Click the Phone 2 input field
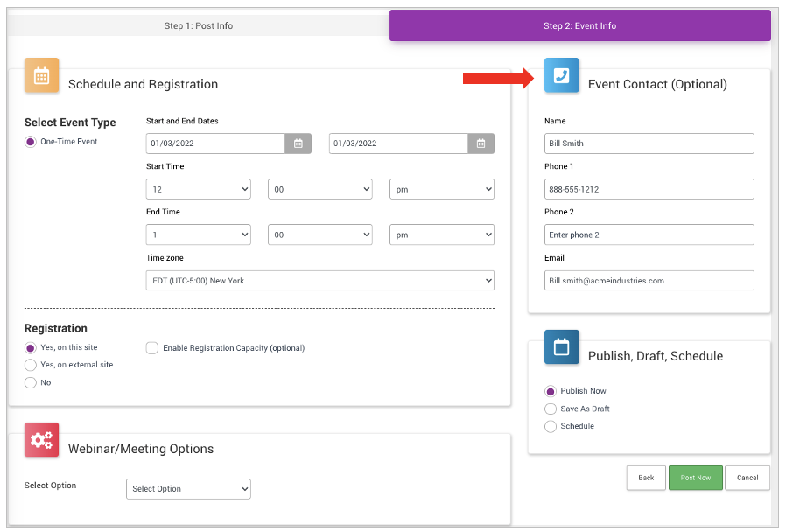This screenshot has width=786, height=532. click(x=649, y=234)
